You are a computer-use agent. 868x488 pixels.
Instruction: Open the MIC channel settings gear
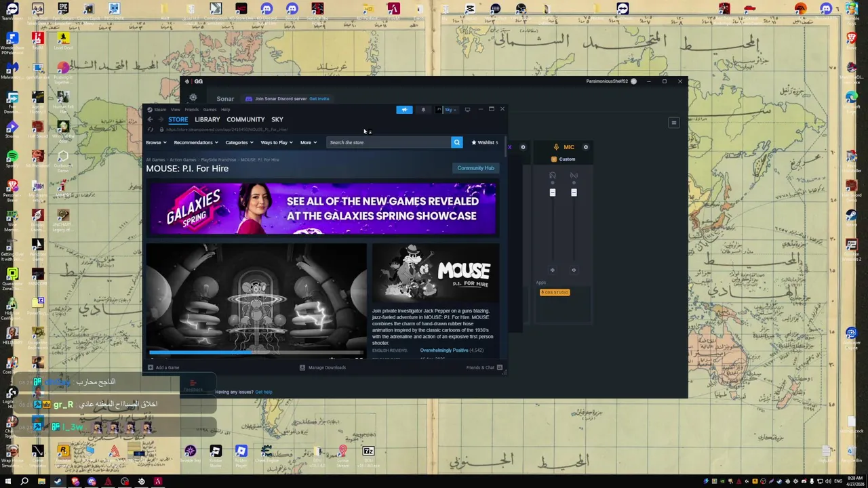coord(586,147)
